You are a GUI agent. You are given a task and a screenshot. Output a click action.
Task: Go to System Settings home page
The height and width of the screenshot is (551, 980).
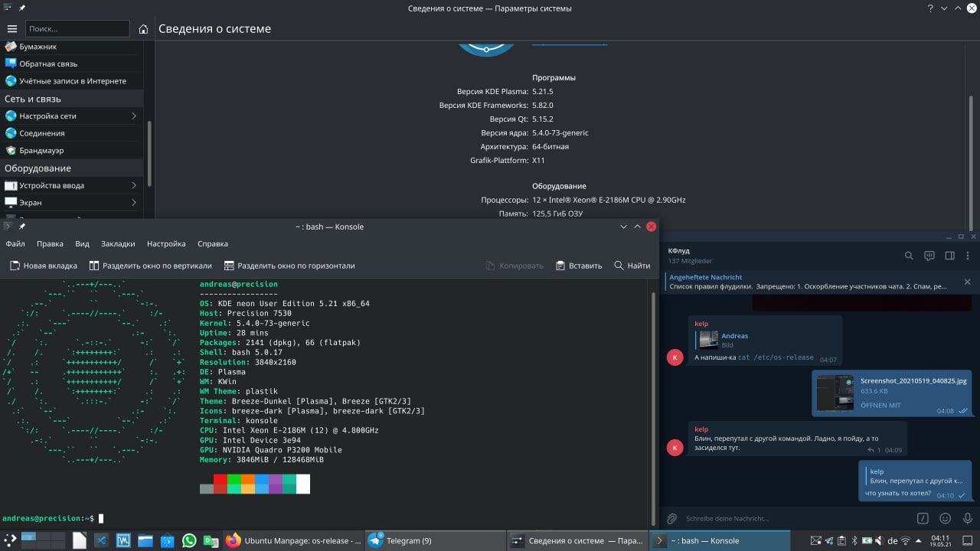coord(143,29)
